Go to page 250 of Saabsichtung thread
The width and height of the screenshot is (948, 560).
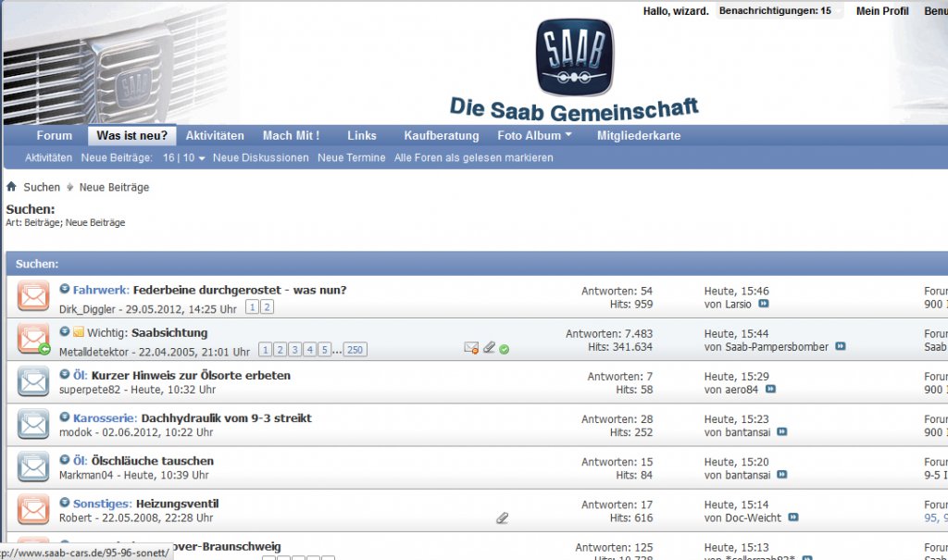355,350
